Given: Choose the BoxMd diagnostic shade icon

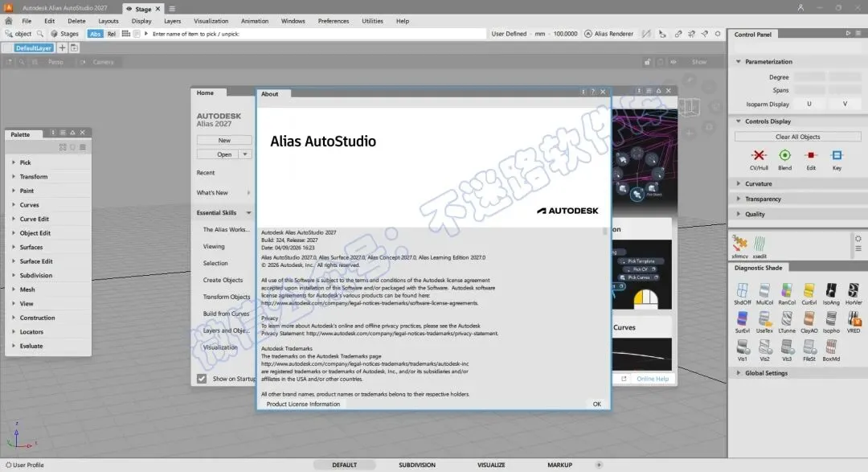Looking at the screenshot, I should (x=831, y=347).
